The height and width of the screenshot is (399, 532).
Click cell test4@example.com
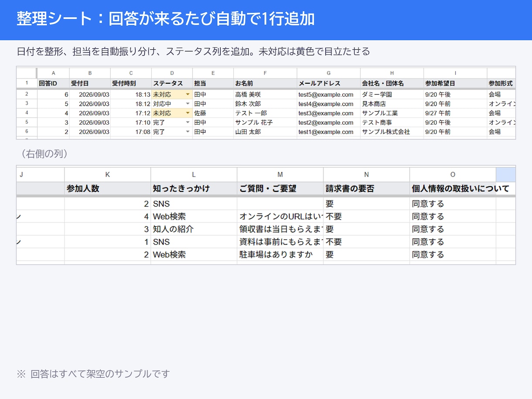[x=329, y=104]
